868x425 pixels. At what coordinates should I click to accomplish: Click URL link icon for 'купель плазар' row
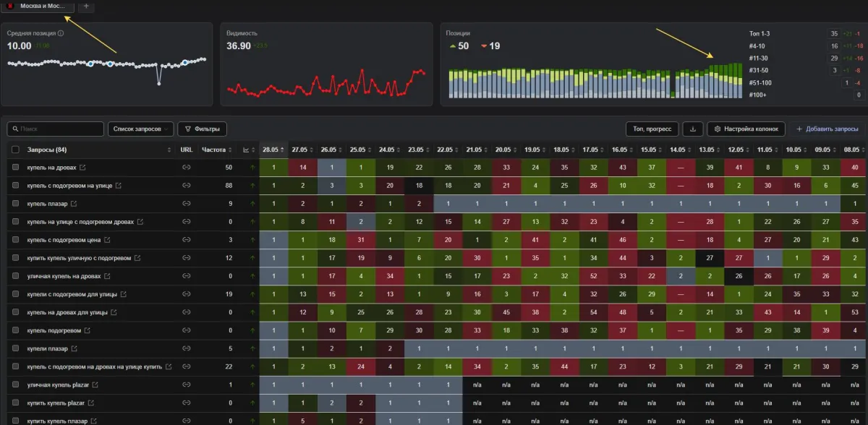point(186,204)
